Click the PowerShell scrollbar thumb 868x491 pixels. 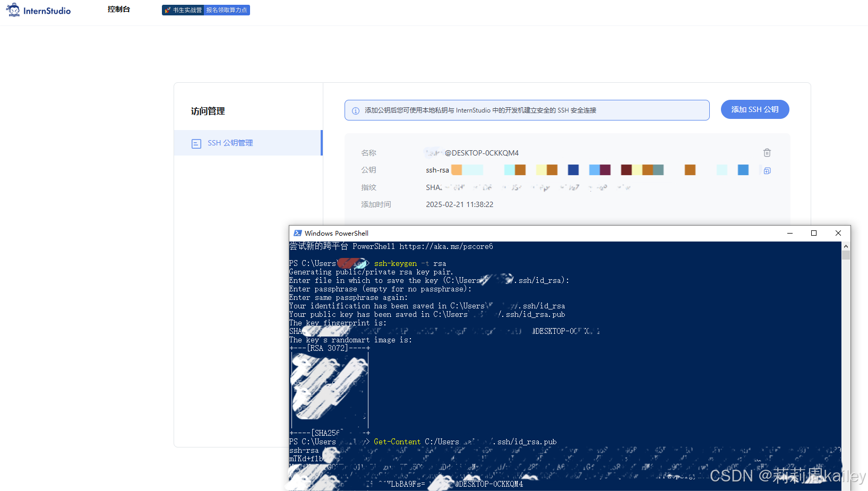[846, 255]
